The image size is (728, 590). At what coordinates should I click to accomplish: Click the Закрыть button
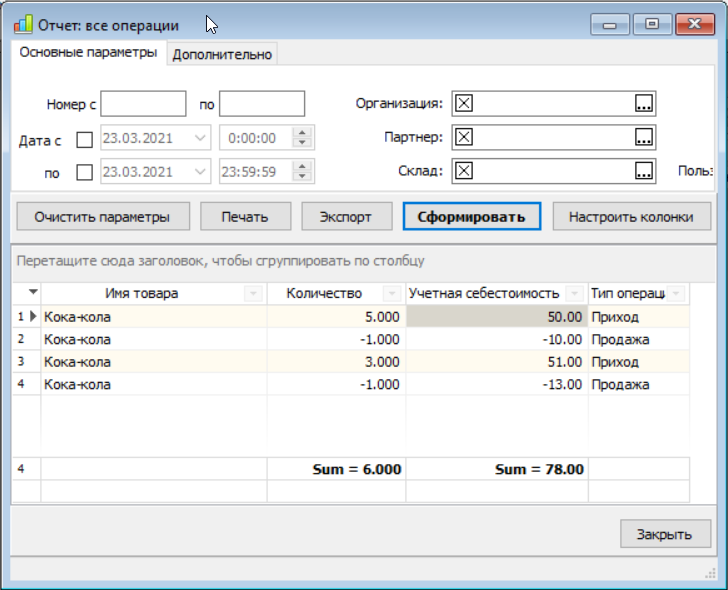[665, 534]
